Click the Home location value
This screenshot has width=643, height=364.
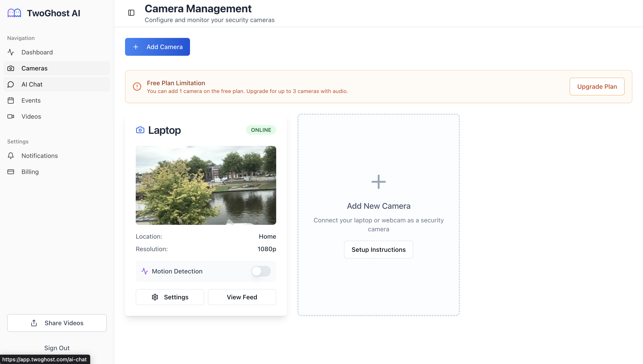coord(267,236)
